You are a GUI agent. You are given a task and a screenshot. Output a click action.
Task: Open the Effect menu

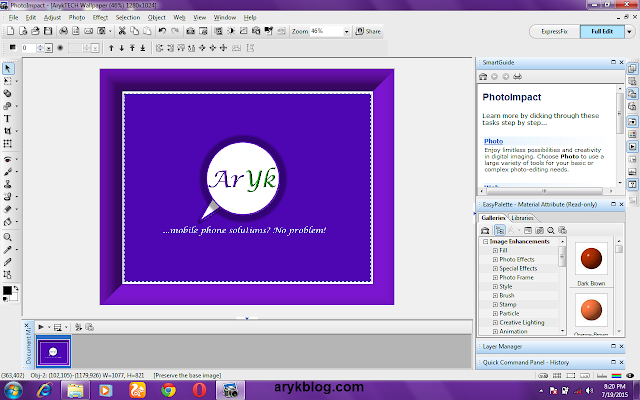[100, 17]
